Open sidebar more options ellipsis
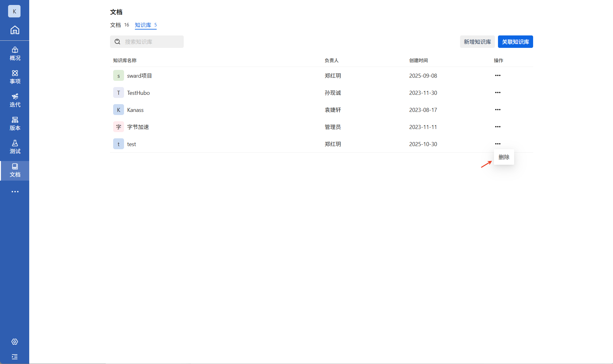The width and height of the screenshot is (613, 364). click(x=15, y=191)
